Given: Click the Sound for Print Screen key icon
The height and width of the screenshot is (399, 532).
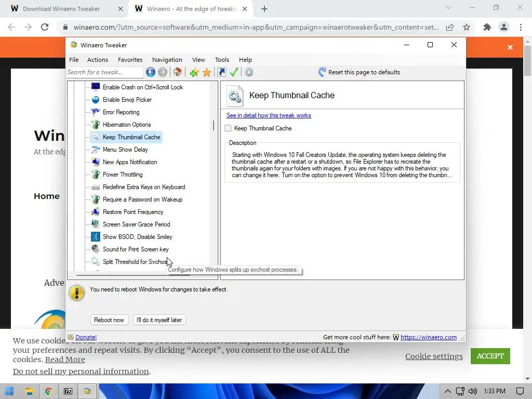Looking at the screenshot, I should coord(96,249).
